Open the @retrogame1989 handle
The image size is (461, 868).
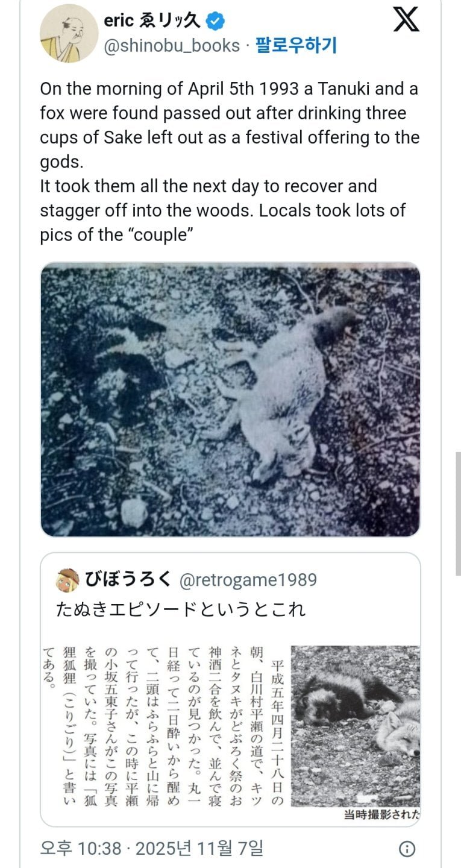click(x=248, y=580)
